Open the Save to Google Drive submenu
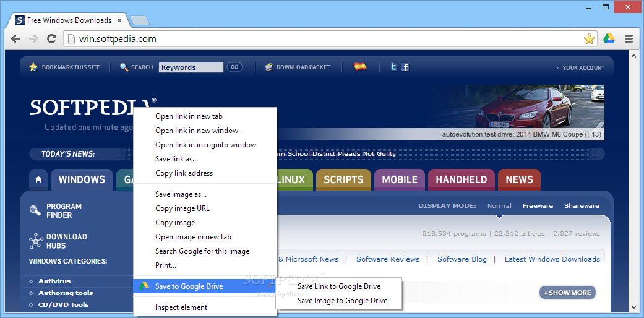This screenshot has width=644, height=318. point(205,286)
